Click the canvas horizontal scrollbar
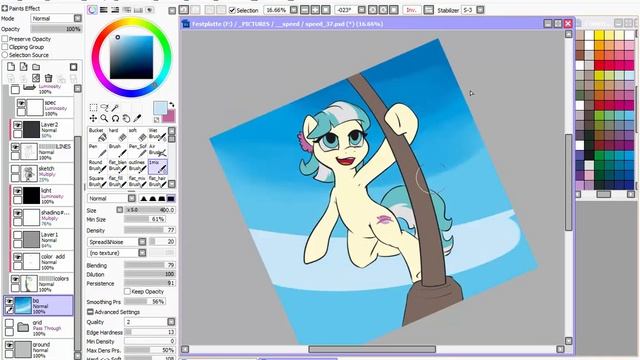The height and width of the screenshot is (360, 640). (372, 349)
